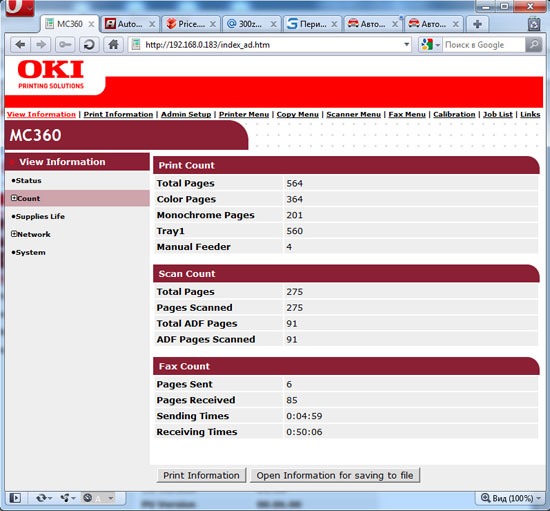Select Status in the sidebar
The height and width of the screenshot is (511, 550).
pyautogui.click(x=28, y=181)
